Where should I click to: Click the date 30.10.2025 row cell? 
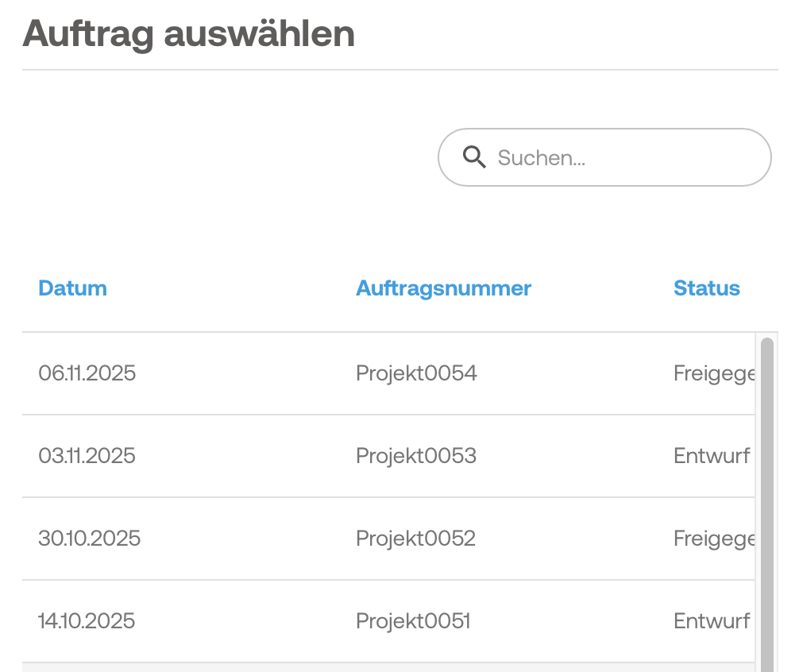tap(89, 539)
